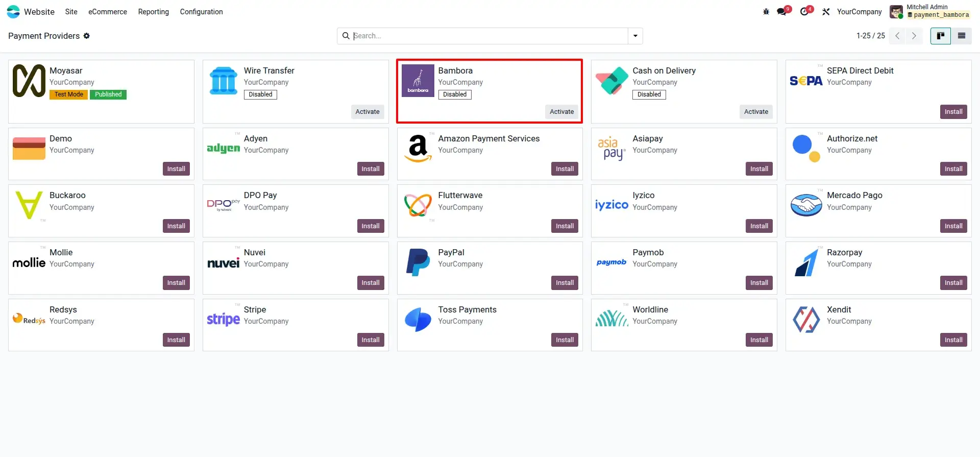Install the Paymob provider
The height and width of the screenshot is (457, 980).
point(759,283)
